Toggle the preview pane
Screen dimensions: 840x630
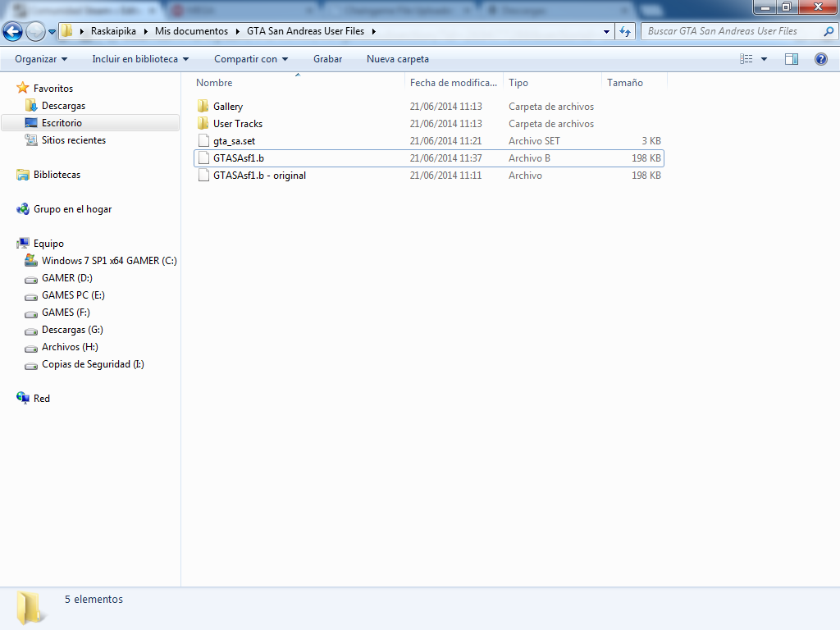792,59
